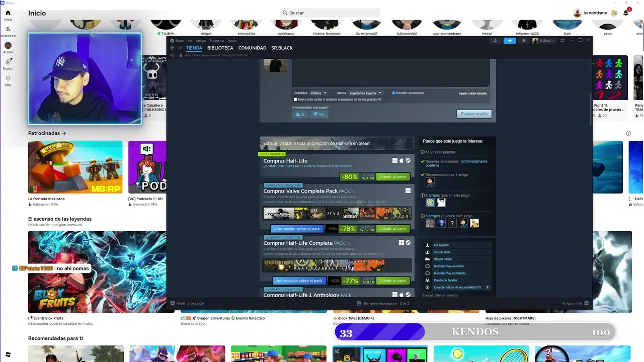Open the Roblox Inicio sidebar icon
This screenshot has height=362, width=644.
8,15
